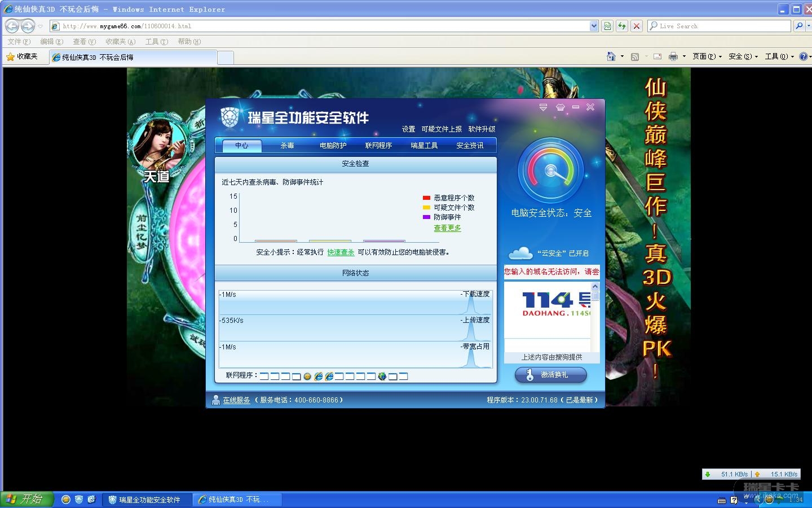Open IE help question mark icon
Viewport: 812px width, 508px height.
click(803, 56)
